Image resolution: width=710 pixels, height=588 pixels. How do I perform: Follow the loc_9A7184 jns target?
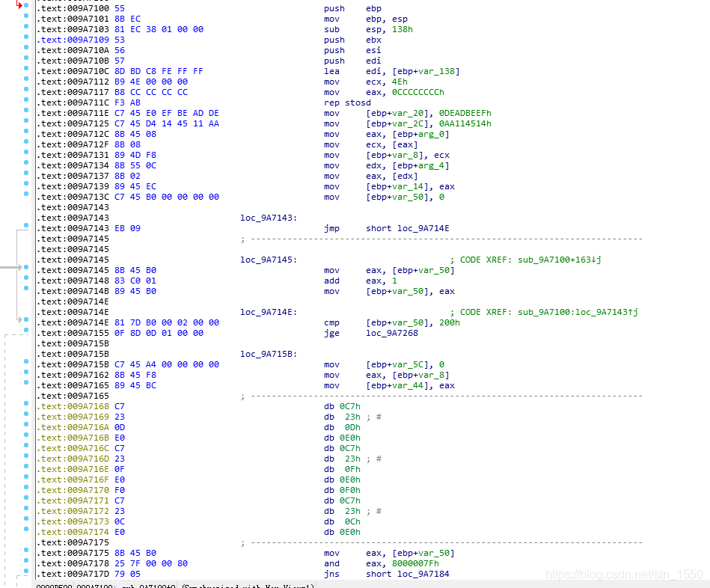[x=423, y=574]
